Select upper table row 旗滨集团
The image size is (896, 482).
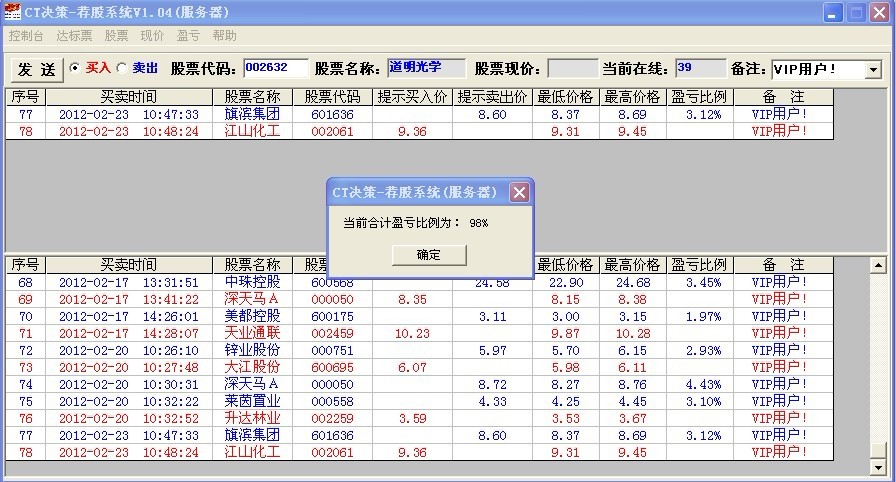click(x=419, y=114)
